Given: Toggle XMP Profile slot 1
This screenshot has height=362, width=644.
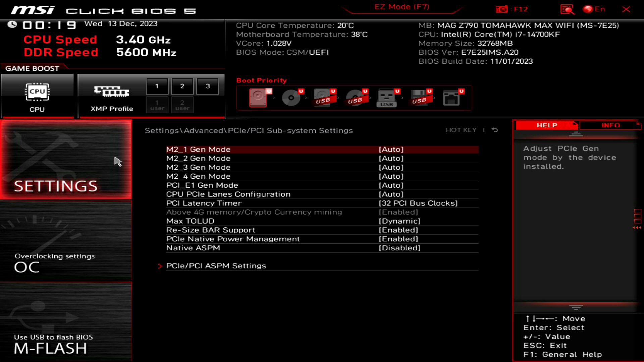Looking at the screenshot, I should [157, 86].
